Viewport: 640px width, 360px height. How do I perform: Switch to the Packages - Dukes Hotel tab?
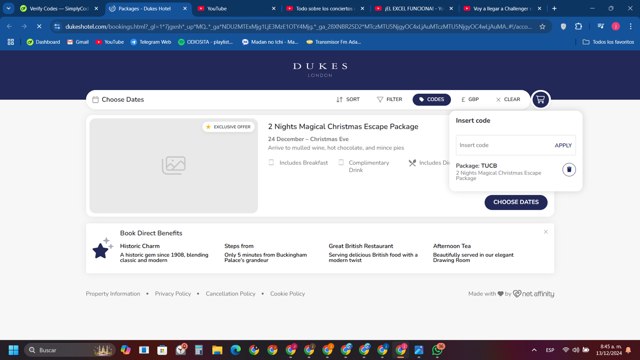click(x=149, y=8)
